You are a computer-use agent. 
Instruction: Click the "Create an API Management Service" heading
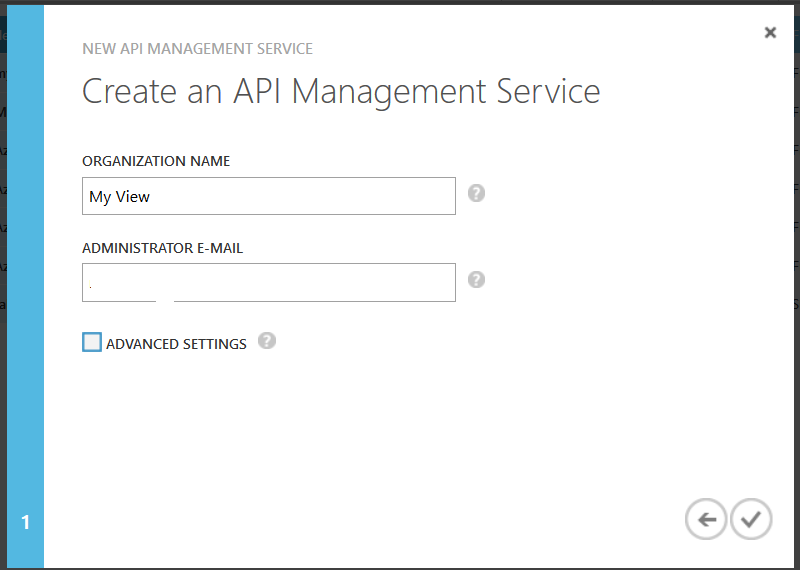pos(341,91)
